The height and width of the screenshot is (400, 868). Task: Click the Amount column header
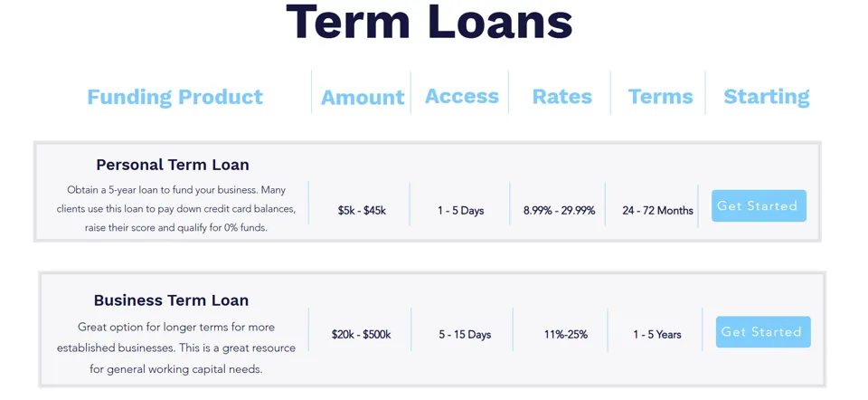tap(362, 98)
